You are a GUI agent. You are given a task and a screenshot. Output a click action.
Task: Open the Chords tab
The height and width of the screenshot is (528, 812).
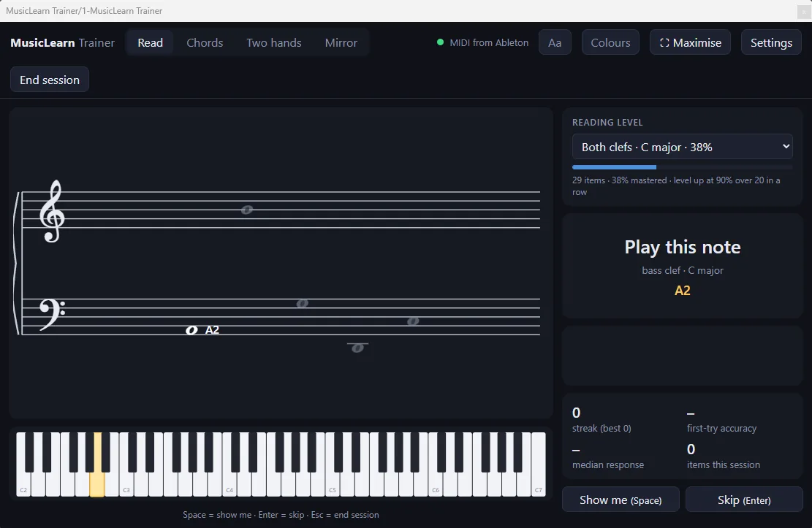click(205, 42)
